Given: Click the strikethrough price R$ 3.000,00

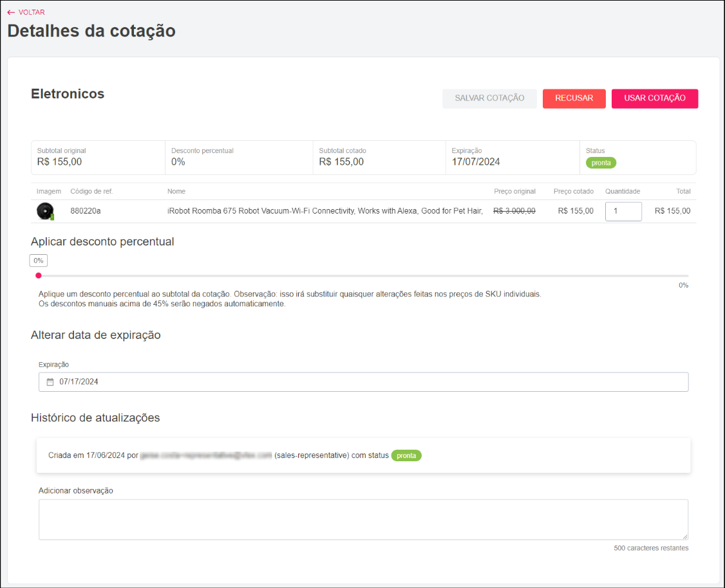Looking at the screenshot, I should (514, 210).
